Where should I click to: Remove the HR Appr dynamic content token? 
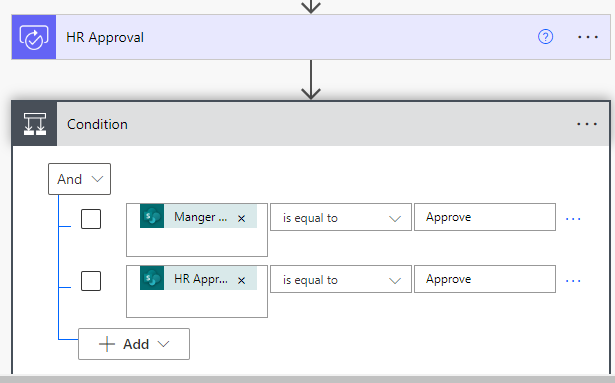click(241, 280)
